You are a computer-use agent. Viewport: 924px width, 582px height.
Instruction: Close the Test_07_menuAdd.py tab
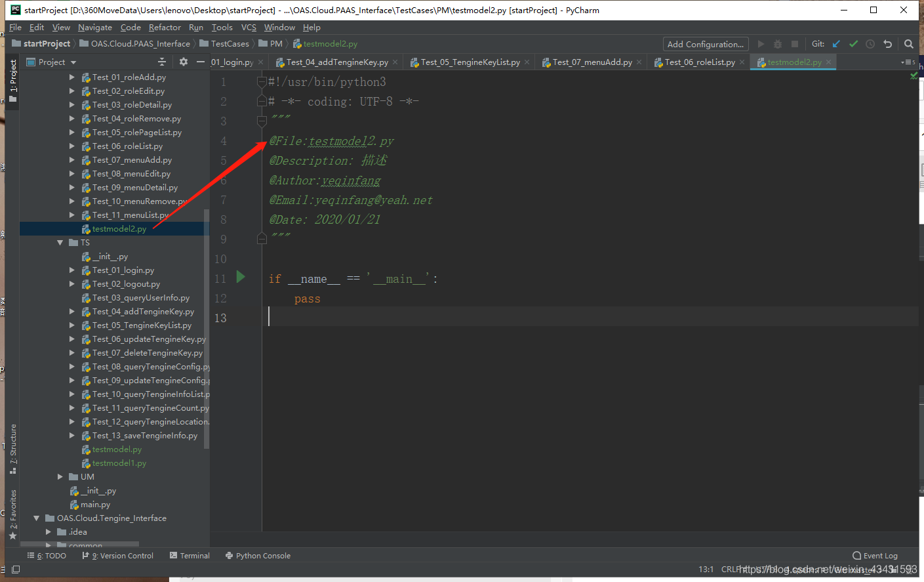pos(639,62)
